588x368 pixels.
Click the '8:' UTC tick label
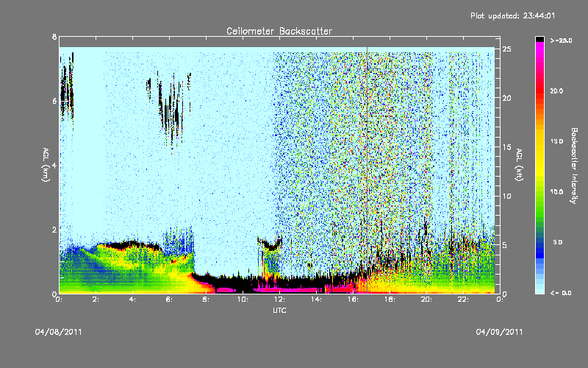click(x=207, y=300)
